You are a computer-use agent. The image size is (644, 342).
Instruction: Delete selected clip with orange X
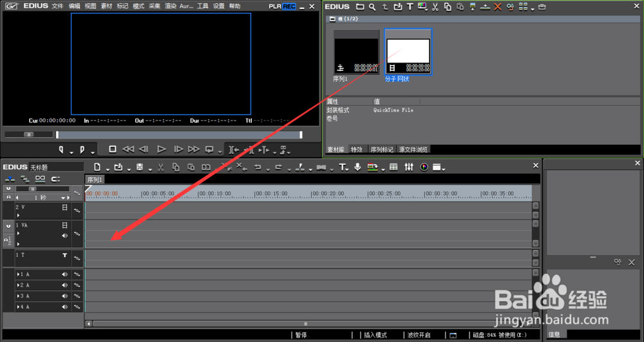tap(498, 6)
